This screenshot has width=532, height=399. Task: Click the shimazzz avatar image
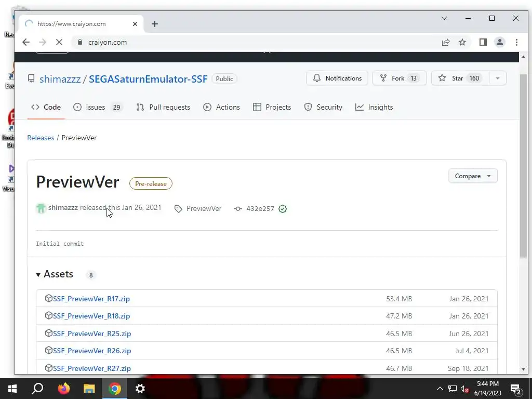point(41,208)
